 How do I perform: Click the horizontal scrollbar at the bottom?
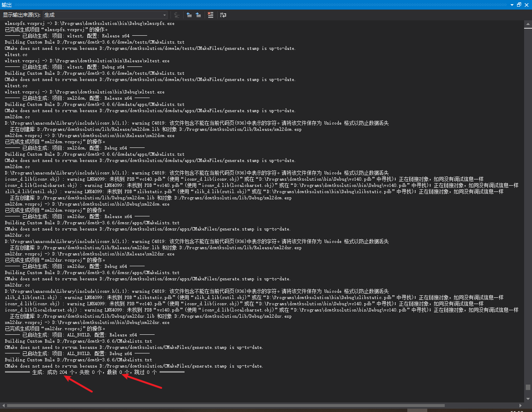pyautogui.click(x=208, y=406)
